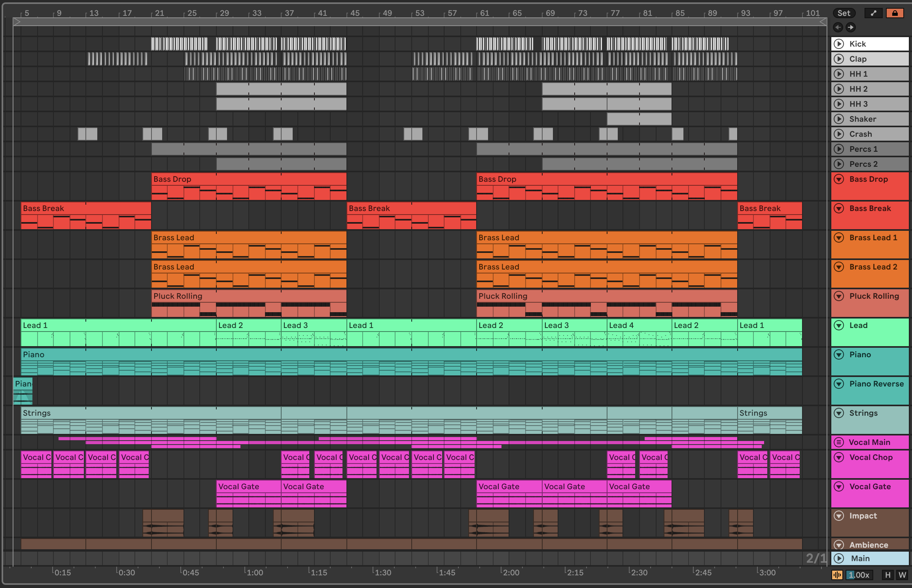Click the Set locator button
This screenshot has height=588, width=912.
[x=844, y=13]
